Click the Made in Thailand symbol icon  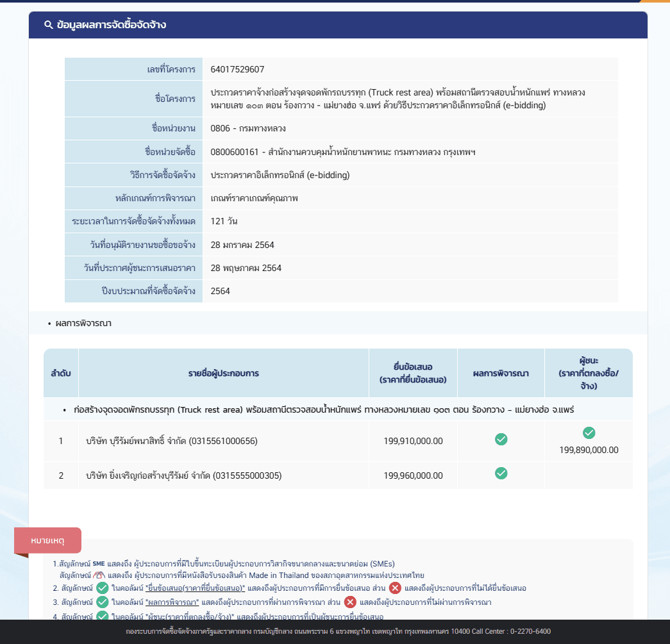(99, 575)
